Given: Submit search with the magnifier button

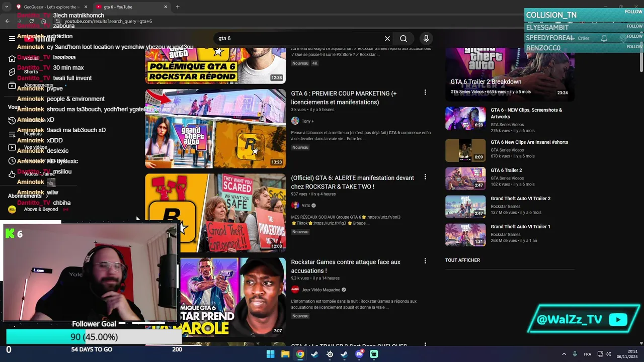Looking at the screenshot, I should tap(404, 38).
